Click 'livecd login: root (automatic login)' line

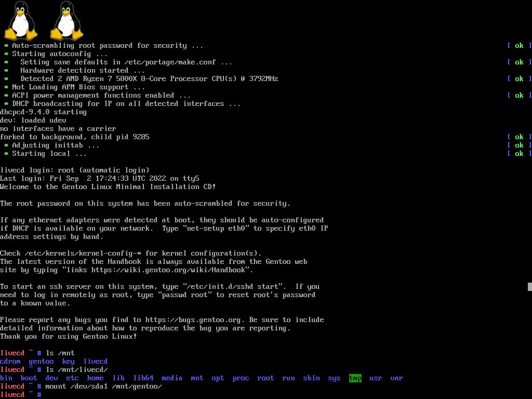75,170
